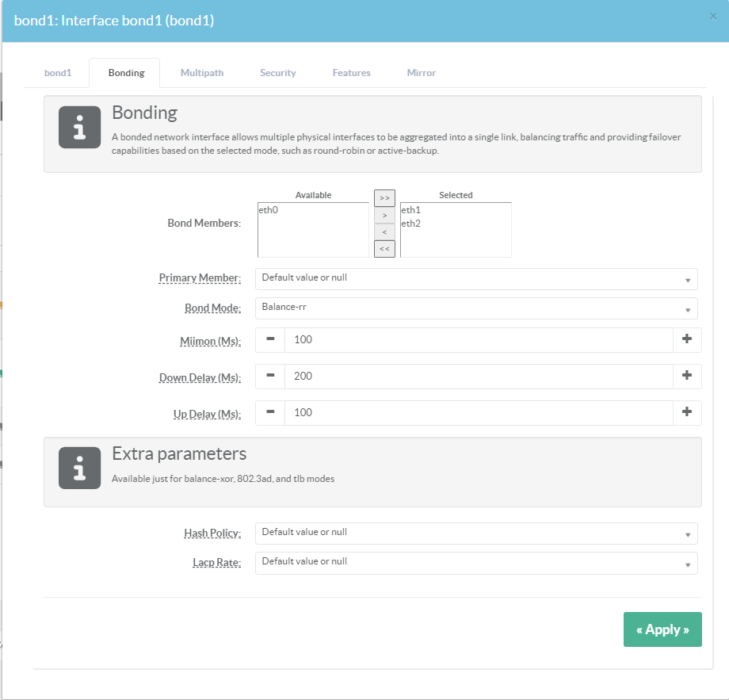Expand the Lacp Rate dropdown
The height and width of the screenshot is (700, 729).
(x=476, y=562)
